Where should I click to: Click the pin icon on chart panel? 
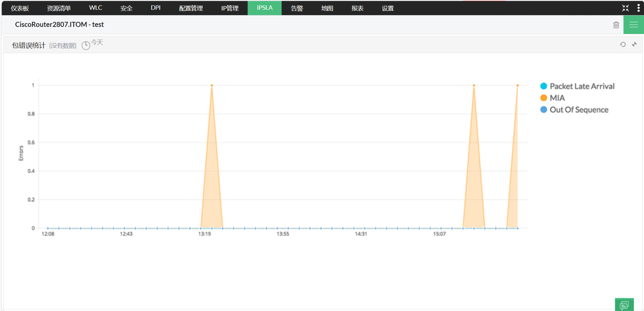[x=634, y=44]
